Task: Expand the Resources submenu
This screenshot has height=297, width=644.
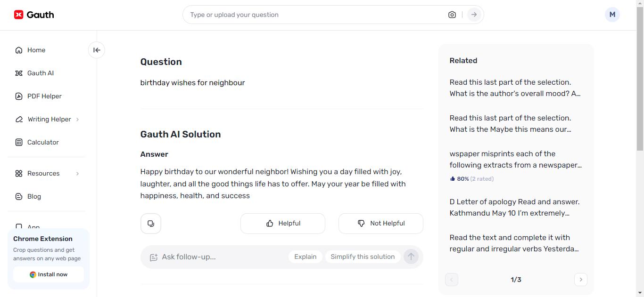Action: point(77,174)
